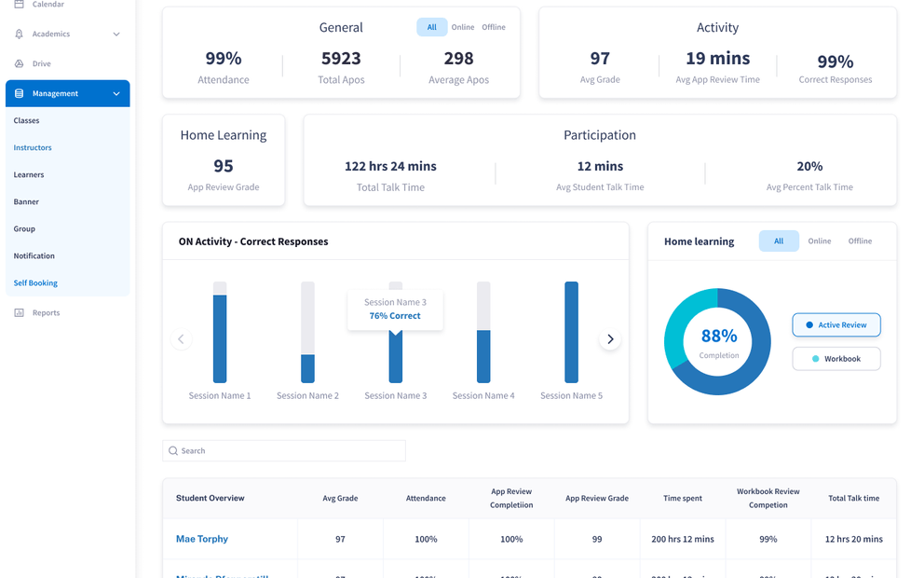Expand the Academics chevron
This screenshot has width=924, height=578.
point(116,34)
